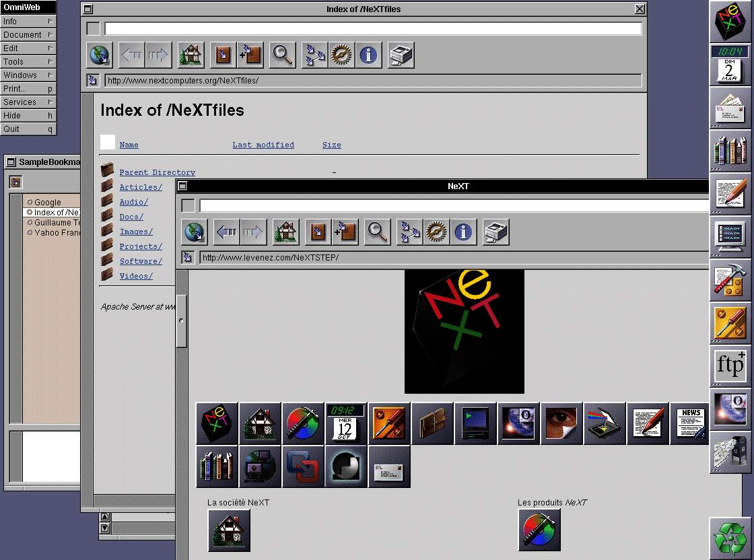Open gear preferences icon in Index of /NeXTfiles window

pos(341,55)
